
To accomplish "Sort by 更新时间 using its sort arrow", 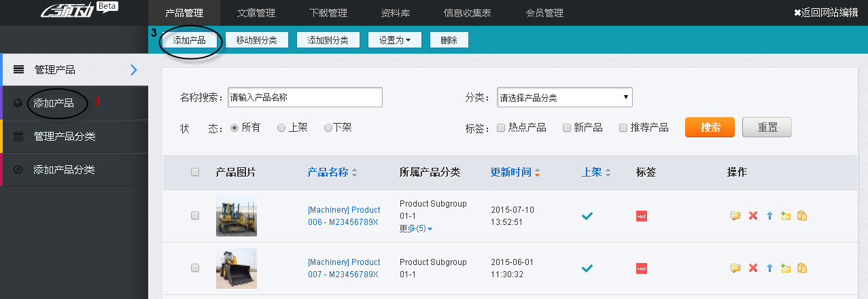I will point(538,173).
